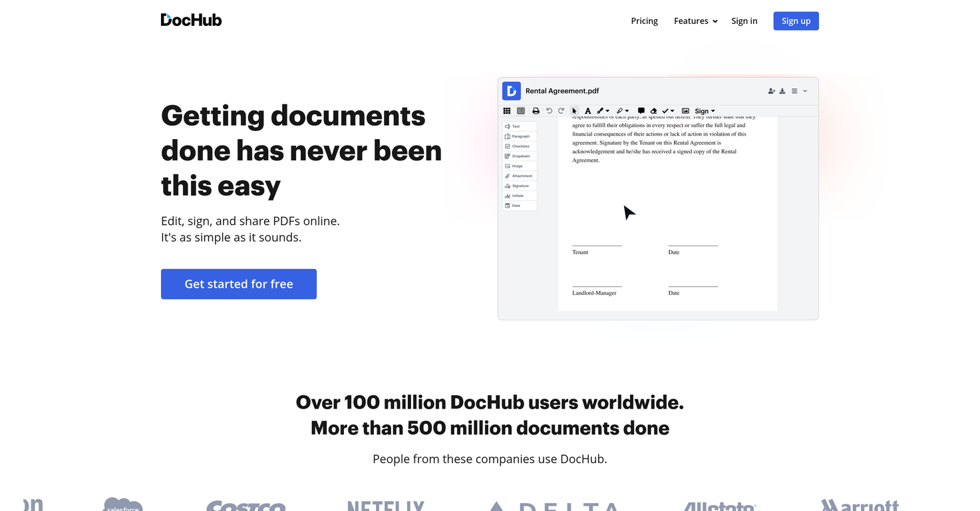Click the Date line beside Landlord-Manager
Viewport: 980px width, 511px height.
tap(693, 286)
